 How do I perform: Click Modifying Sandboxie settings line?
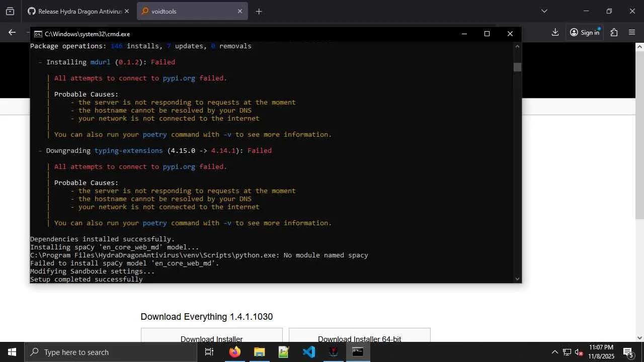pos(93,271)
